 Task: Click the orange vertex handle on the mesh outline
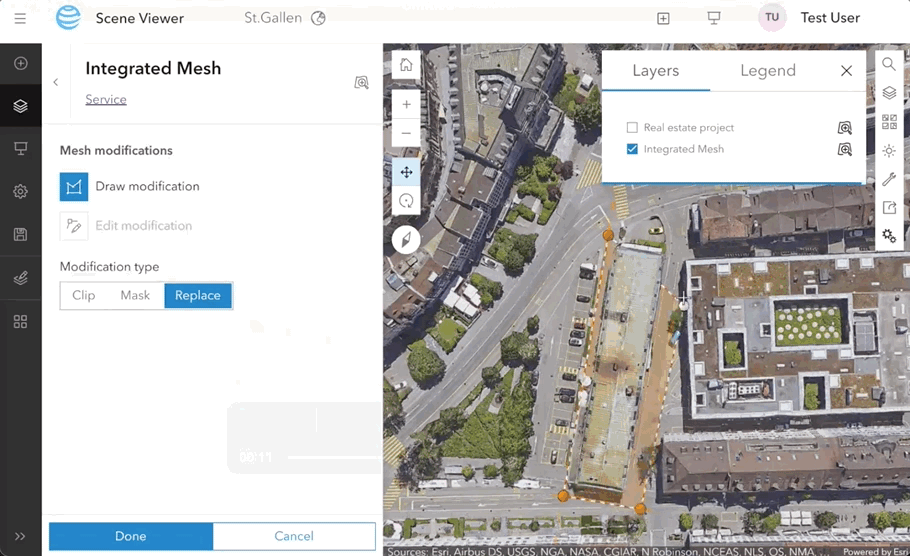[608, 235]
